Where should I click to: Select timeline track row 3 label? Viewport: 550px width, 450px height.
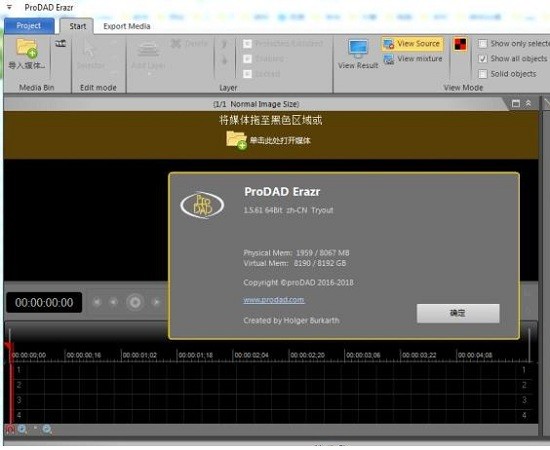pos(19,400)
